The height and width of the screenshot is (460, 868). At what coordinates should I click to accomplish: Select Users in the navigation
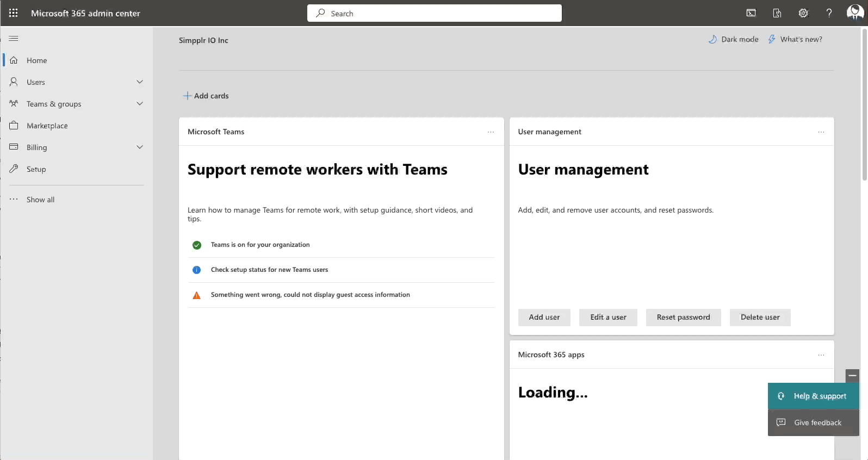(x=76, y=82)
